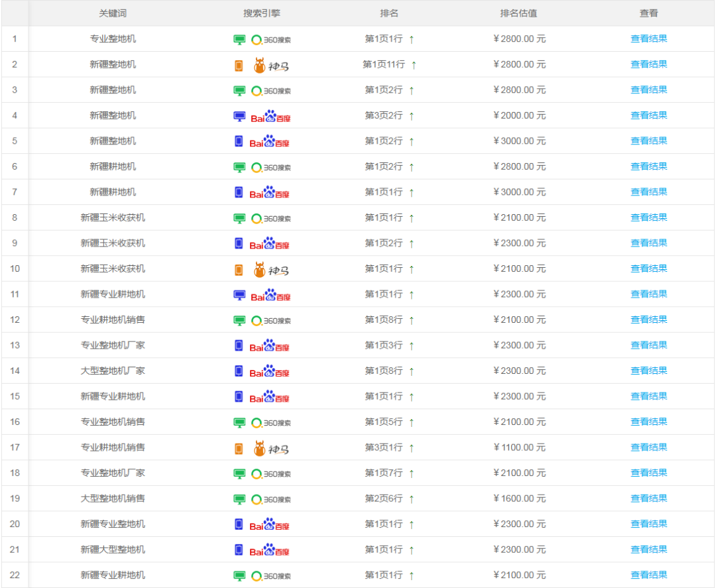Click the Baidu logo in row 7

pyautogui.click(x=270, y=192)
